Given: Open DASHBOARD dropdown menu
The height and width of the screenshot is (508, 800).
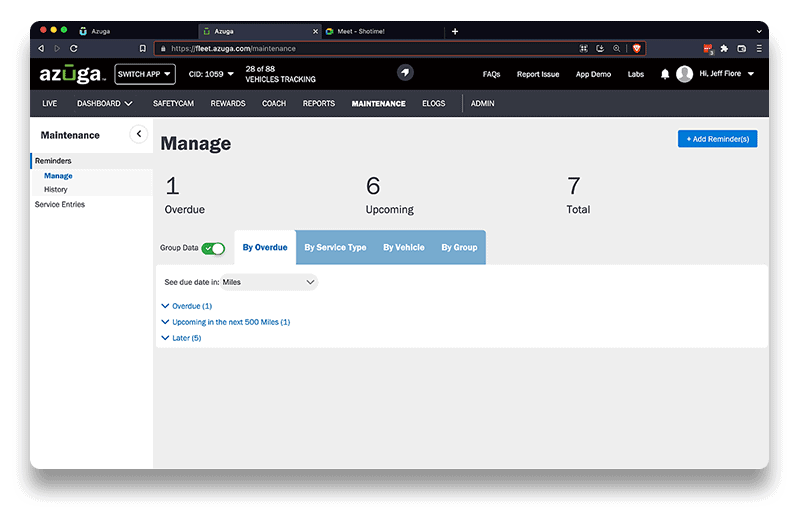Looking at the screenshot, I should click(x=105, y=104).
